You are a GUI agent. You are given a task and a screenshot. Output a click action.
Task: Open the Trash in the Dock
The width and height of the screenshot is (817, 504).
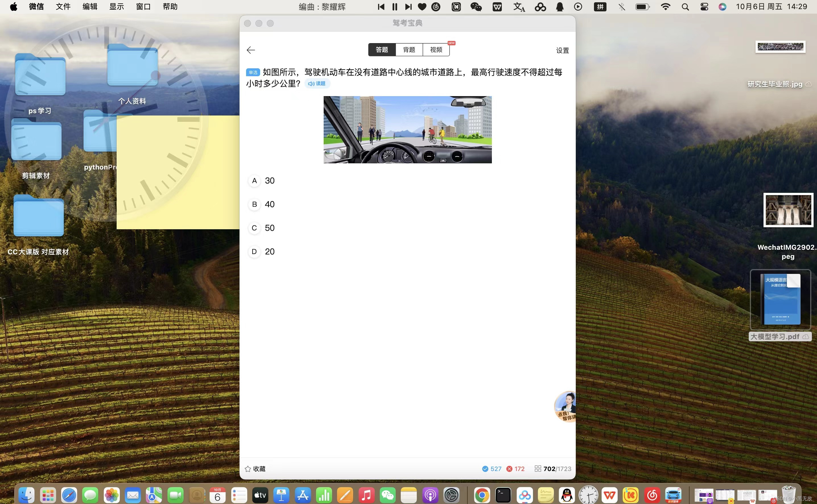pyautogui.click(x=788, y=494)
